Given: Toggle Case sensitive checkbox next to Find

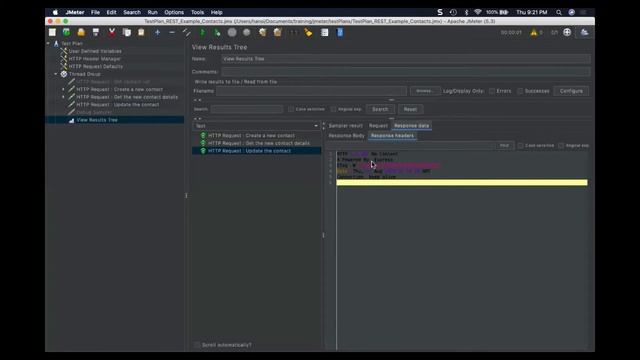Looking at the screenshot, I should 520,145.
